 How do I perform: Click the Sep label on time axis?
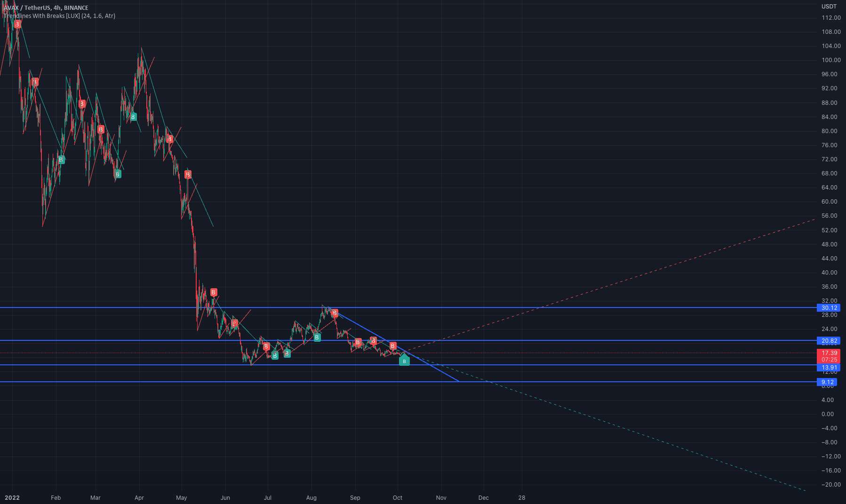coord(355,497)
